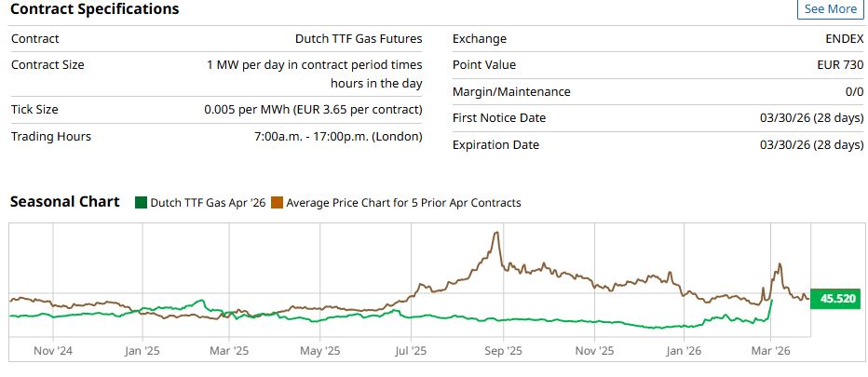
Task: Select Jul '25 on chart axis
Action: 411,351
